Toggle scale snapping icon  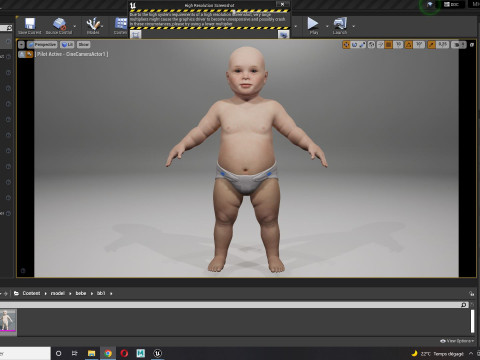click(431, 44)
